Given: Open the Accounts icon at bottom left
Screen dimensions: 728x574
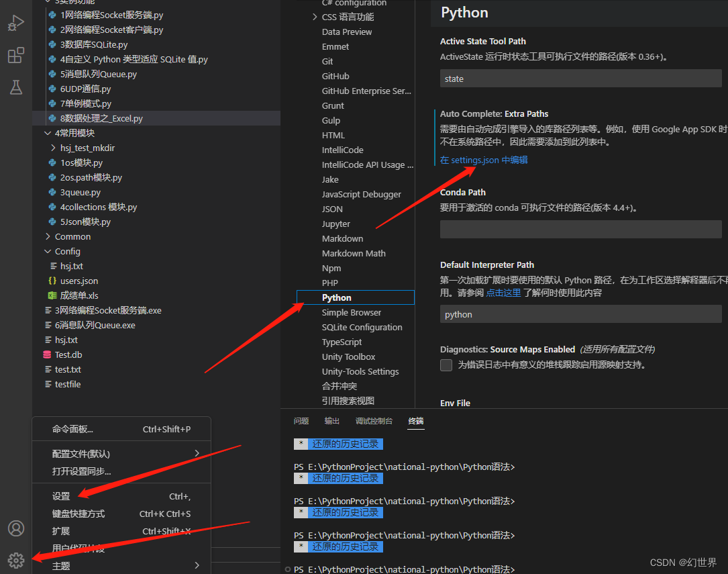Looking at the screenshot, I should pyautogui.click(x=16, y=528).
